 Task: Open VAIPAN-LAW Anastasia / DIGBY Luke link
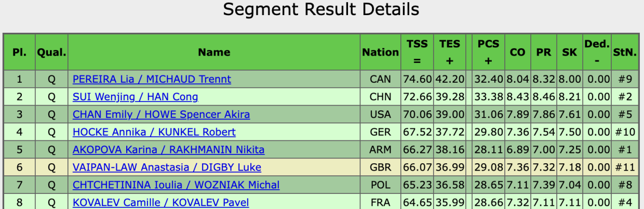(167, 167)
